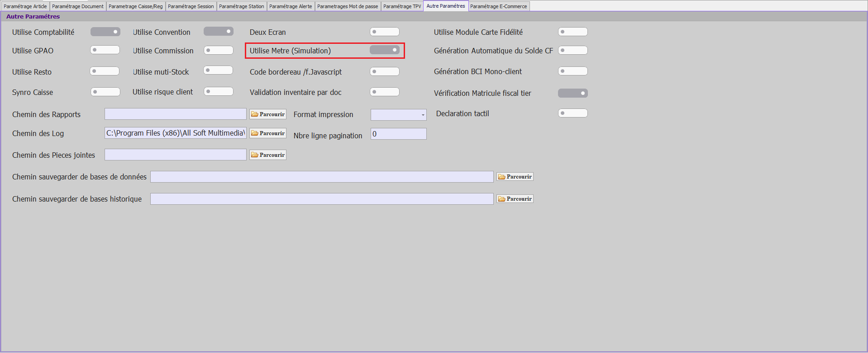Browse for bases de données backup path
The image size is (868, 353).
click(515, 177)
